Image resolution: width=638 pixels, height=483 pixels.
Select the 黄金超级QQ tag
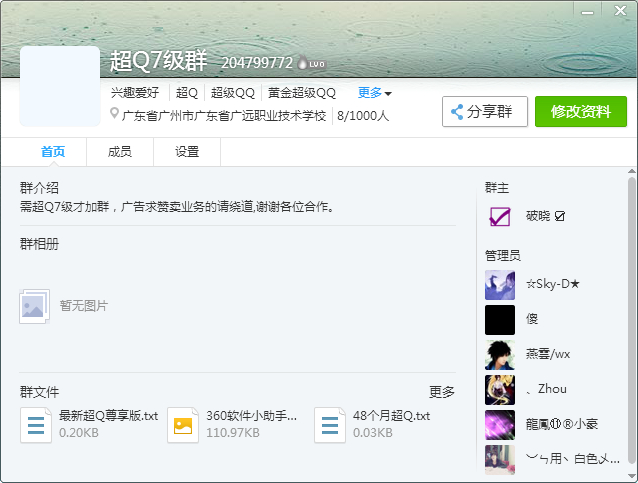coord(302,93)
